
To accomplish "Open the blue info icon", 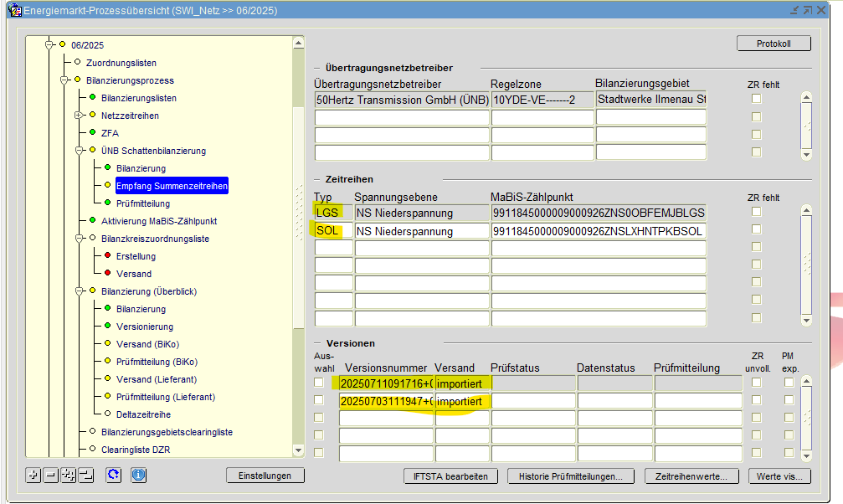I will coord(139,476).
